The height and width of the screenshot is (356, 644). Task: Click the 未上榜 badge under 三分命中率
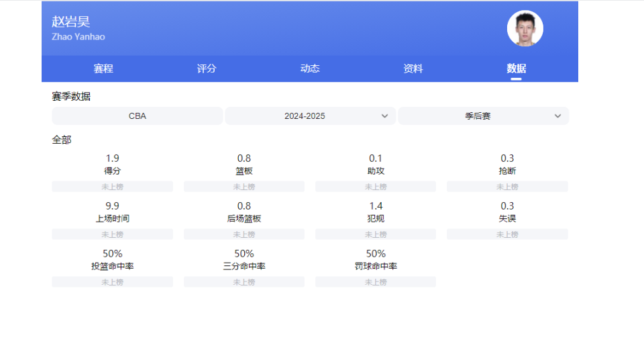[244, 282]
